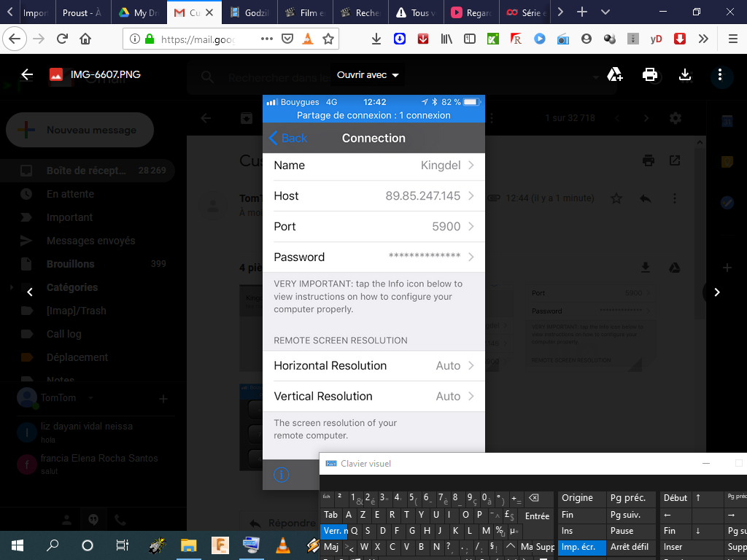
Task: Open Windows search from taskbar
Action: tap(53, 545)
